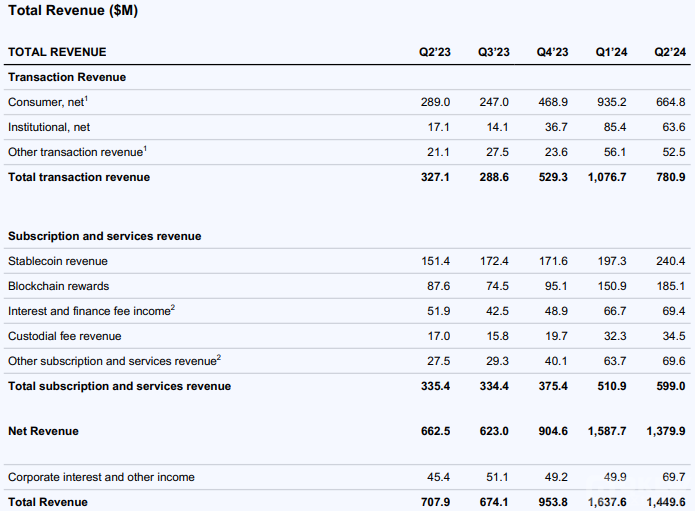Click the Total Revenue ($M) title

click(x=74, y=11)
